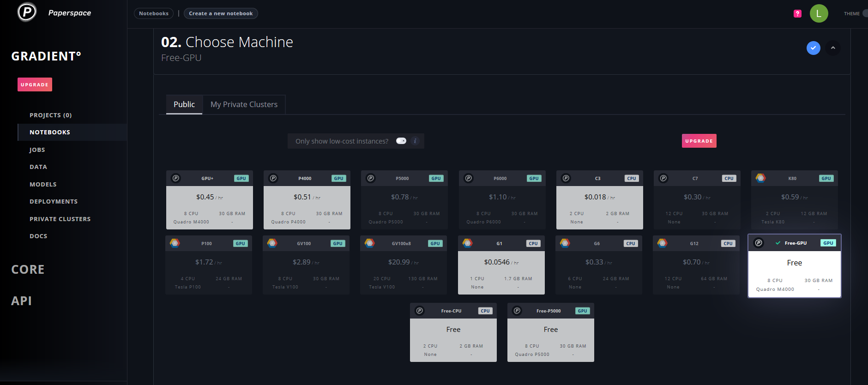This screenshot has height=385, width=868.
Task: Open DOCS in sidebar
Action: pos(38,236)
